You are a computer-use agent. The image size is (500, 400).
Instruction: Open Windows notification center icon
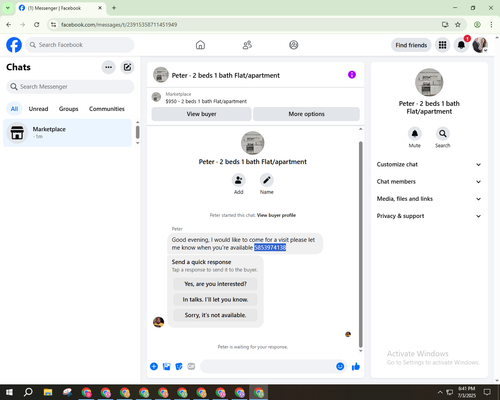(x=487, y=392)
